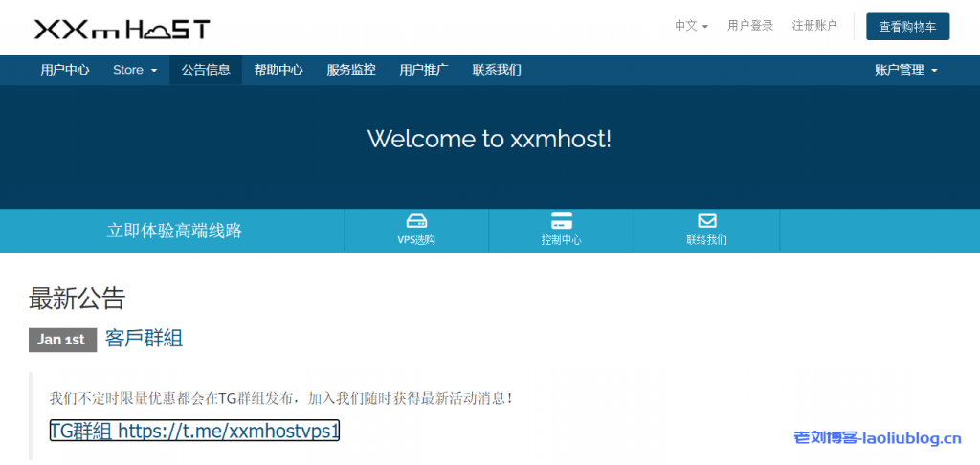This screenshot has width=980, height=465.
Task: Click the VPS选购 server icon
Action: [416, 220]
